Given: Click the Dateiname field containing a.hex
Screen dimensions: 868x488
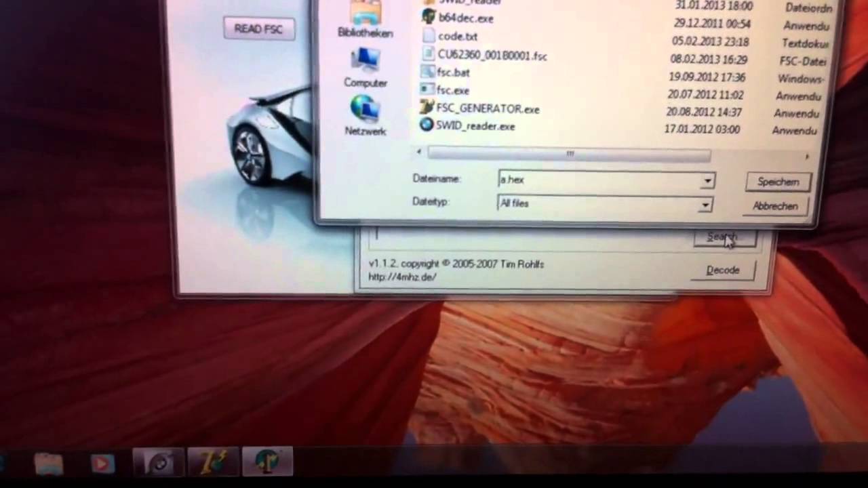Looking at the screenshot, I should (x=606, y=180).
